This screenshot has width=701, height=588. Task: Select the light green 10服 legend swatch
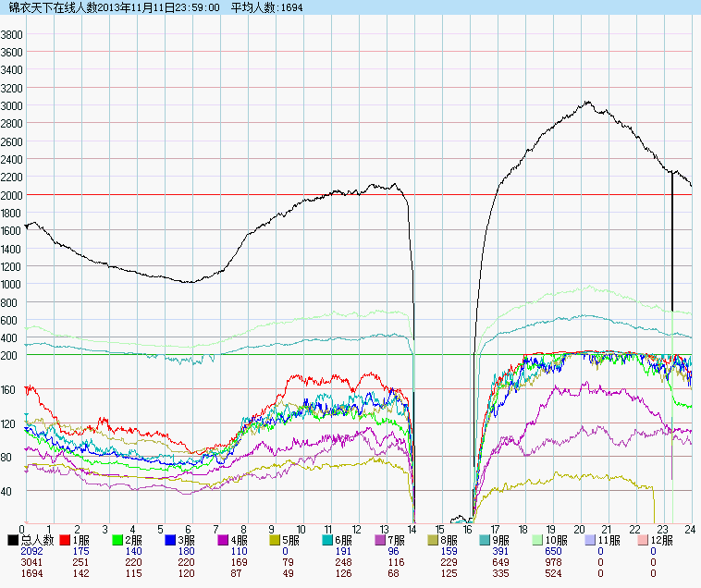coord(540,539)
